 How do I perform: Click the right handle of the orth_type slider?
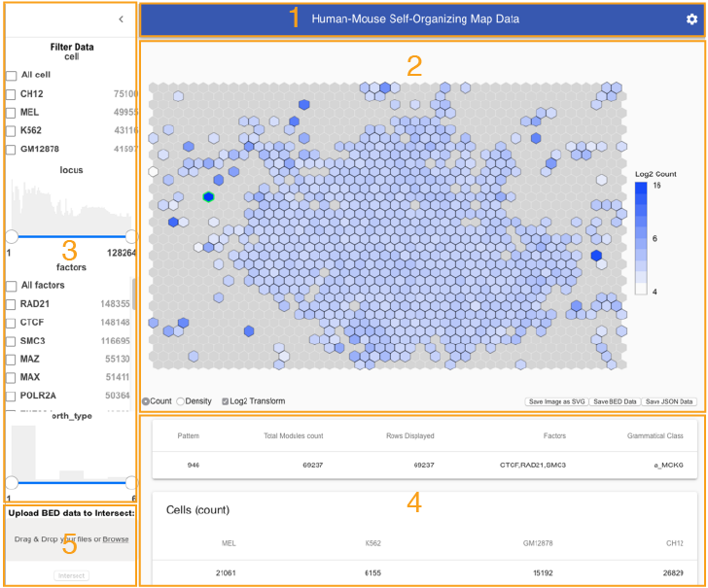[131, 482]
